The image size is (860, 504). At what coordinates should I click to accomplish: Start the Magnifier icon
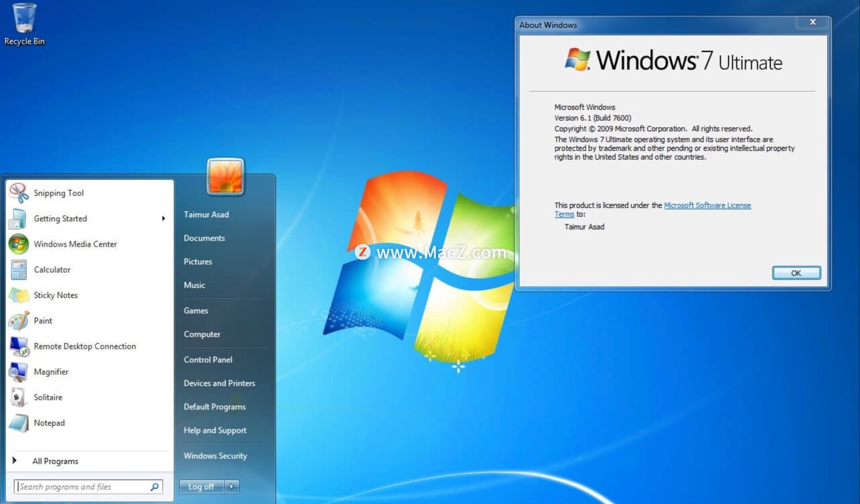19,372
